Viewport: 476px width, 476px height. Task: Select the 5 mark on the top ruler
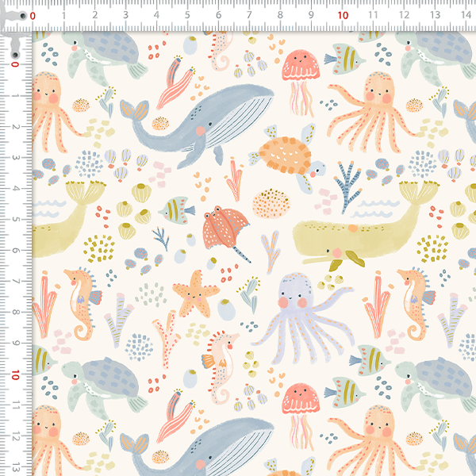point(187,15)
